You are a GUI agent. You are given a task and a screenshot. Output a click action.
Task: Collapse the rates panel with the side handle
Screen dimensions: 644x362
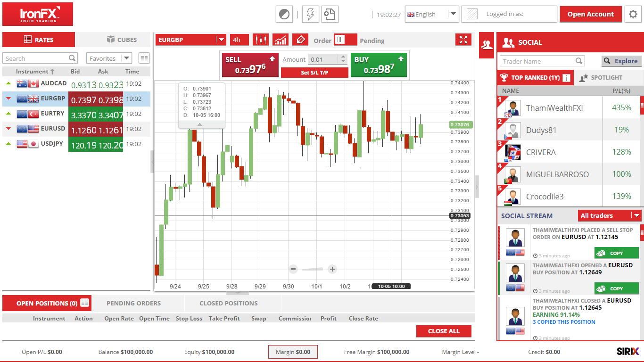152,162
